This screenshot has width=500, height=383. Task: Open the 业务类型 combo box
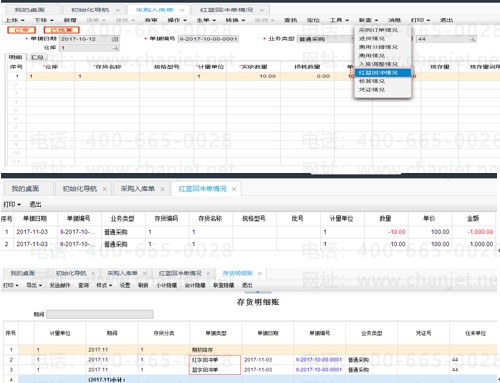pyautogui.click(x=325, y=39)
